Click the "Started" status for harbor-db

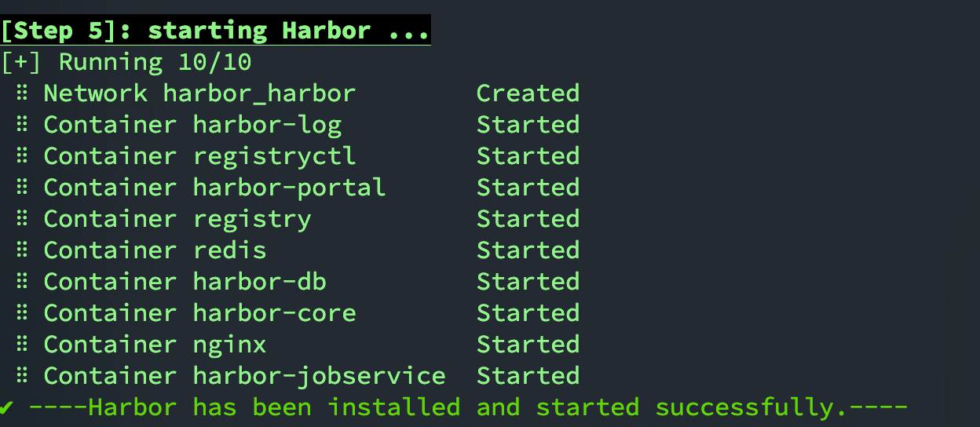(x=528, y=282)
